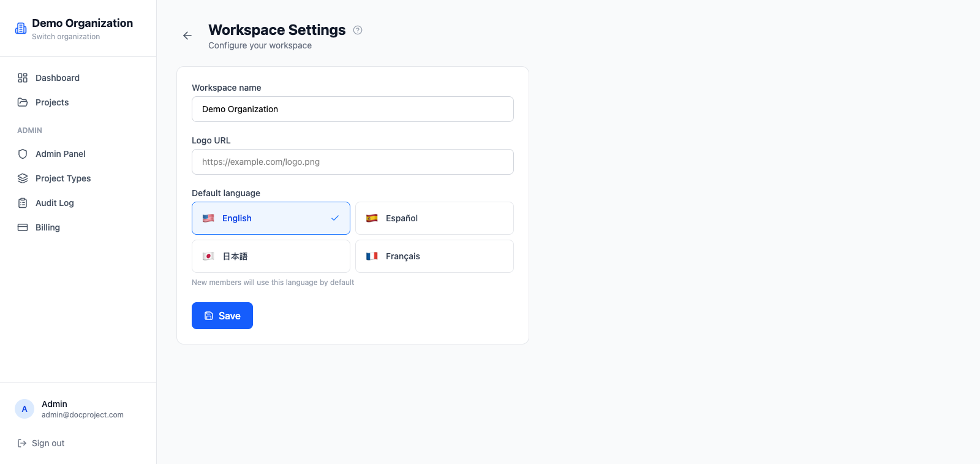Click the organization building icon

coord(21,28)
